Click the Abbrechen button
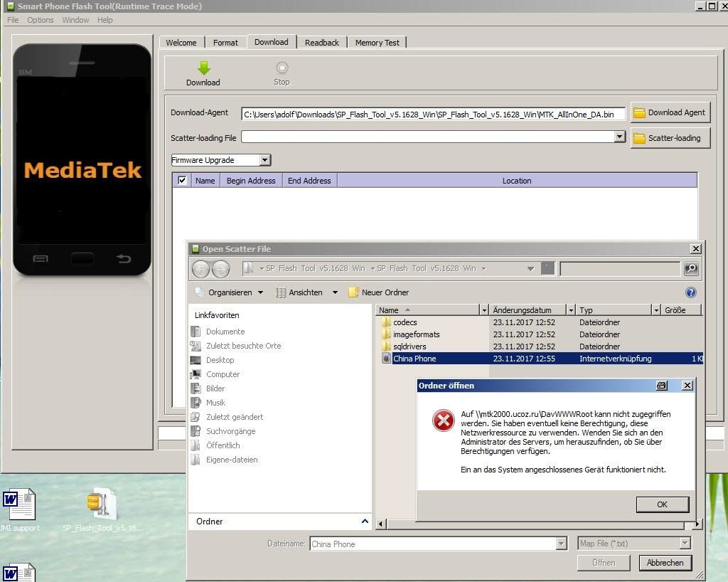Image resolution: width=728 pixels, height=582 pixels. click(665, 563)
